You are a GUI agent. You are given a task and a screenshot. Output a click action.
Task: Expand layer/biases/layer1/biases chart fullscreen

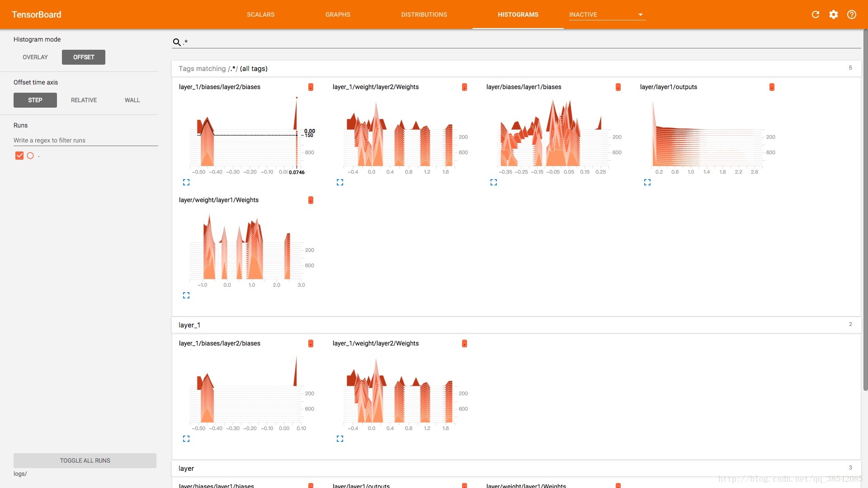[494, 182]
